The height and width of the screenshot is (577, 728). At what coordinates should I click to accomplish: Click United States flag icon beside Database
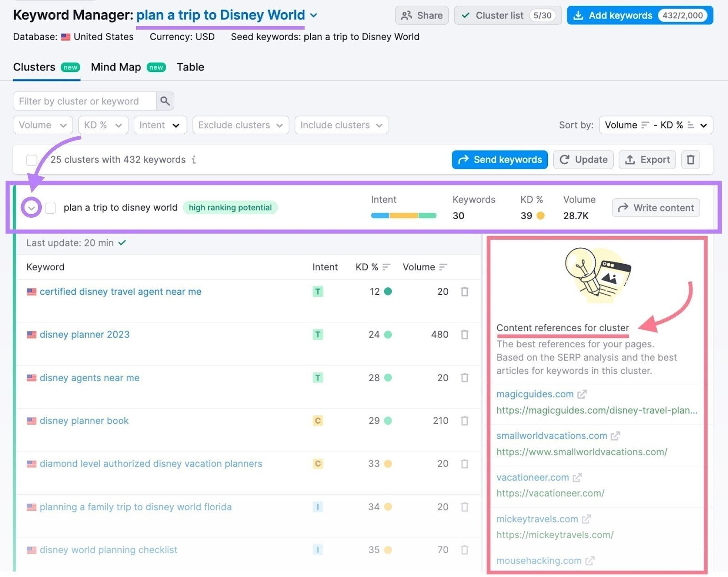(x=66, y=37)
